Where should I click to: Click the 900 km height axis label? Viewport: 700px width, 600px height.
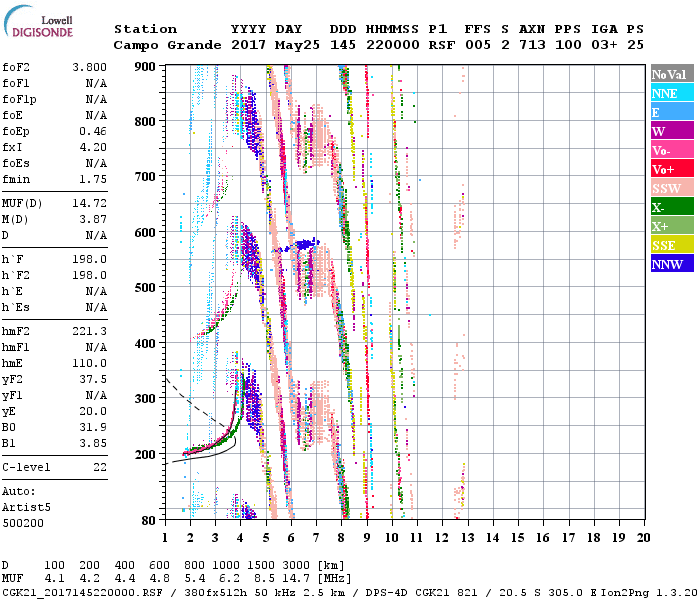click(145, 67)
